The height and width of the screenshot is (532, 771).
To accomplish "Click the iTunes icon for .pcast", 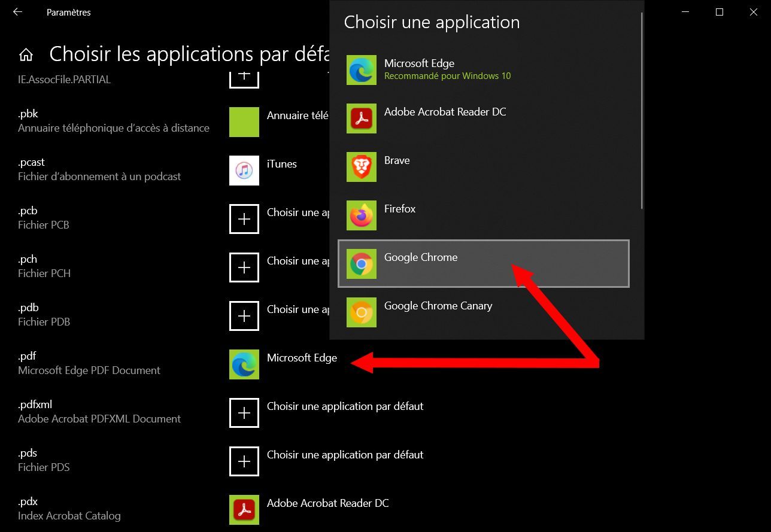I will click(x=244, y=171).
